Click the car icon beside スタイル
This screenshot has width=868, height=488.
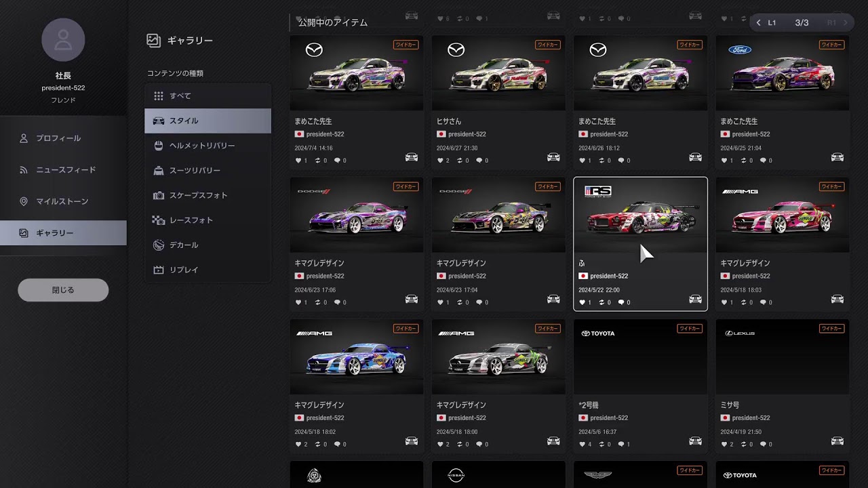[x=159, y=121]
